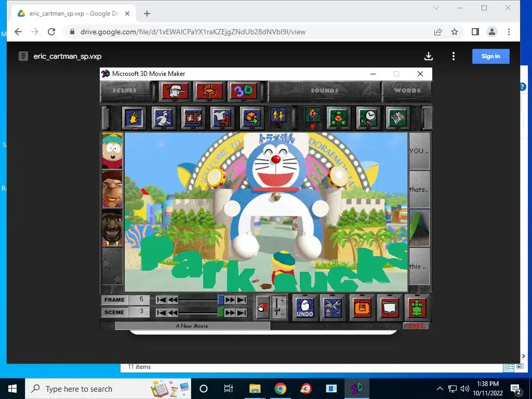532x399 pixels.
Task: Select the costume changer shirt tool
Action: tap(222, 118)
